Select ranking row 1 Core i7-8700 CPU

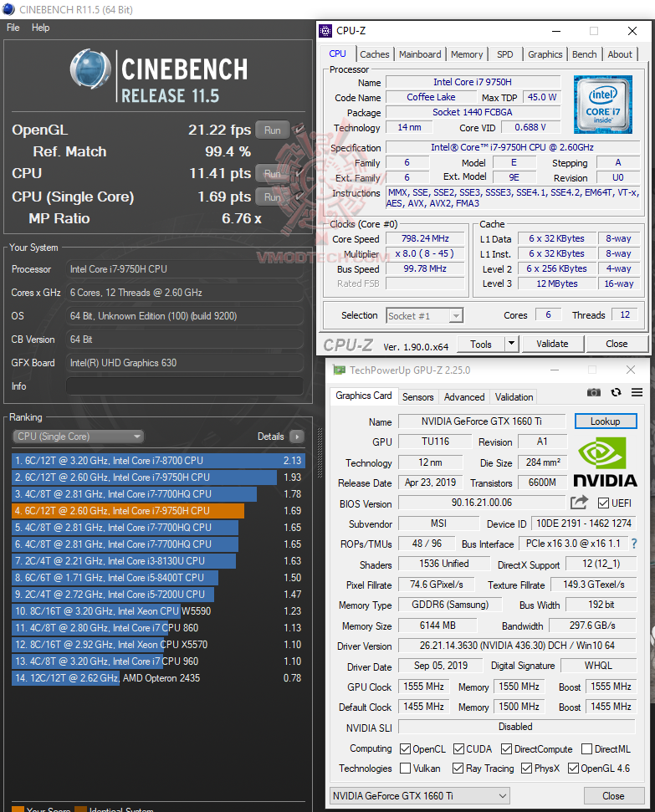point(158,461)
